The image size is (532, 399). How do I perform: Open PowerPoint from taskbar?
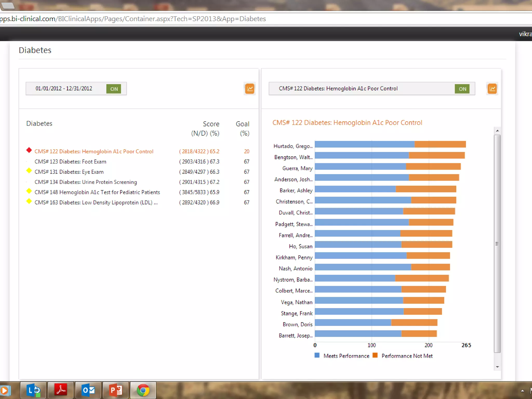(x=116, y=390)
